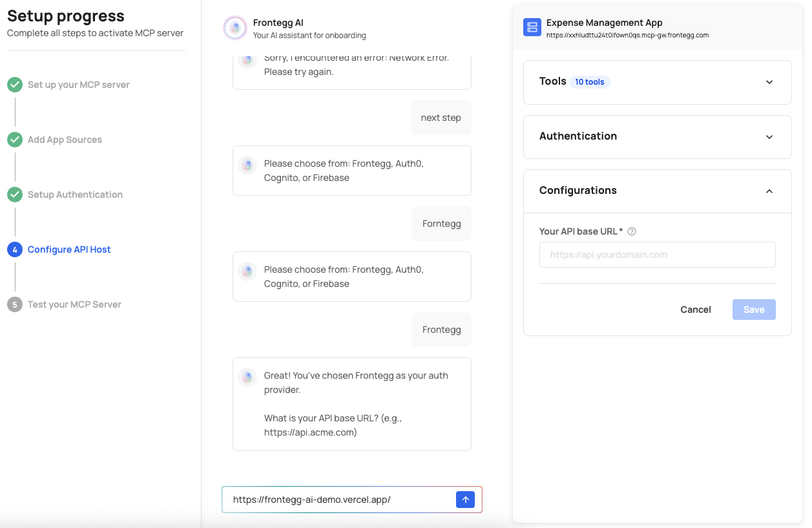Click the blue send arrow button

point(465,500)
